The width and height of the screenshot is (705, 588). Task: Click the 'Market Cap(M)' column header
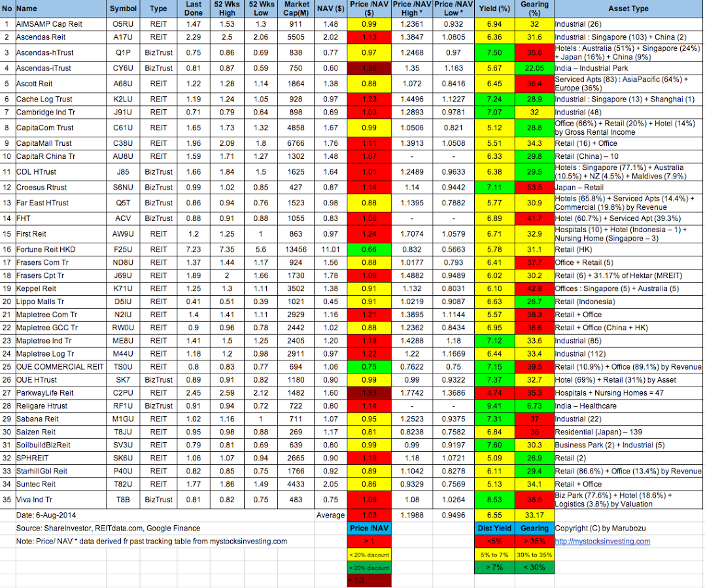(x=296, y=9)
